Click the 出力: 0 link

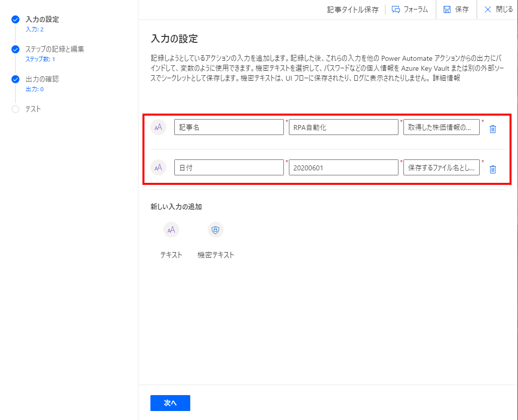tap(34, 89)
